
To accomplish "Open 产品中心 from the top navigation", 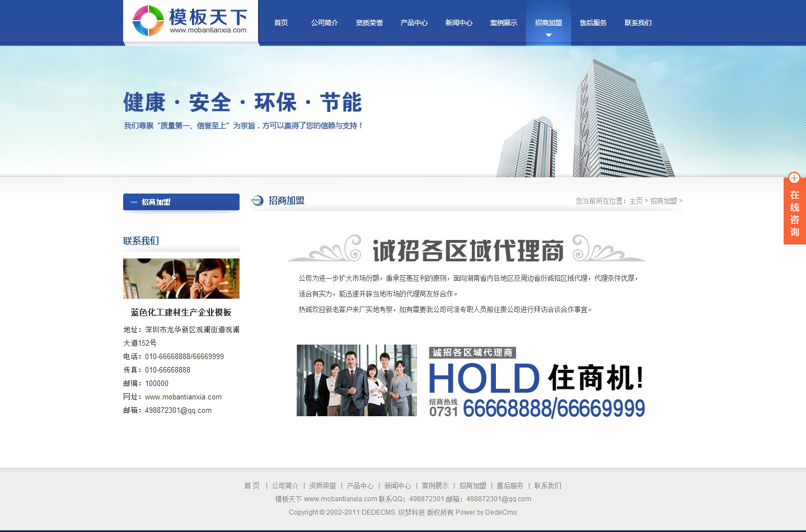I will pyautogui.click(x=414, y=23).
